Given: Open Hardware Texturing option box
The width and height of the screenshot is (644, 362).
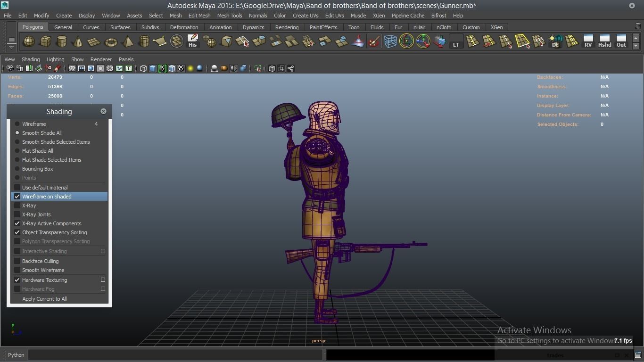Looking at the screenshot, I should [x=103, y=280].
